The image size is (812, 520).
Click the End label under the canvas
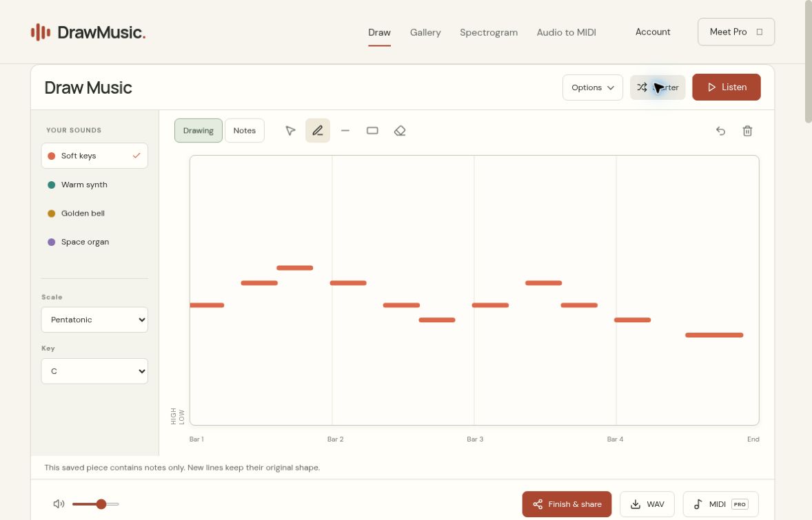(x=753, y=439)
